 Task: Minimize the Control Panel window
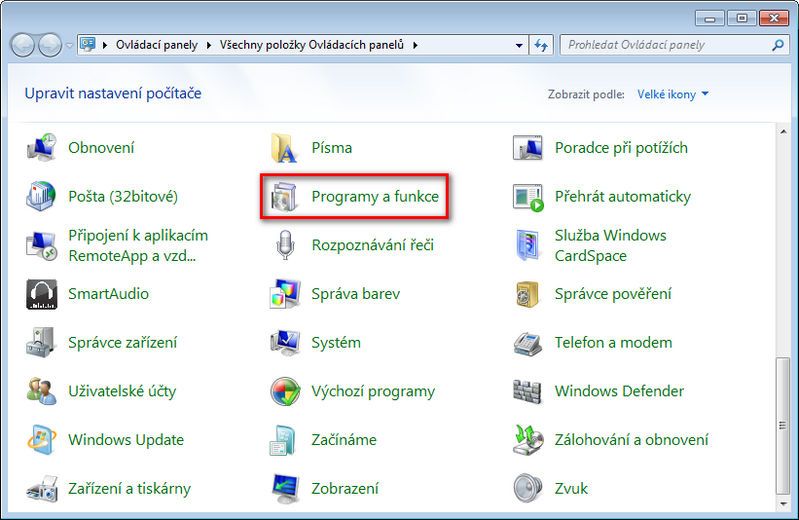click(709, 18)
